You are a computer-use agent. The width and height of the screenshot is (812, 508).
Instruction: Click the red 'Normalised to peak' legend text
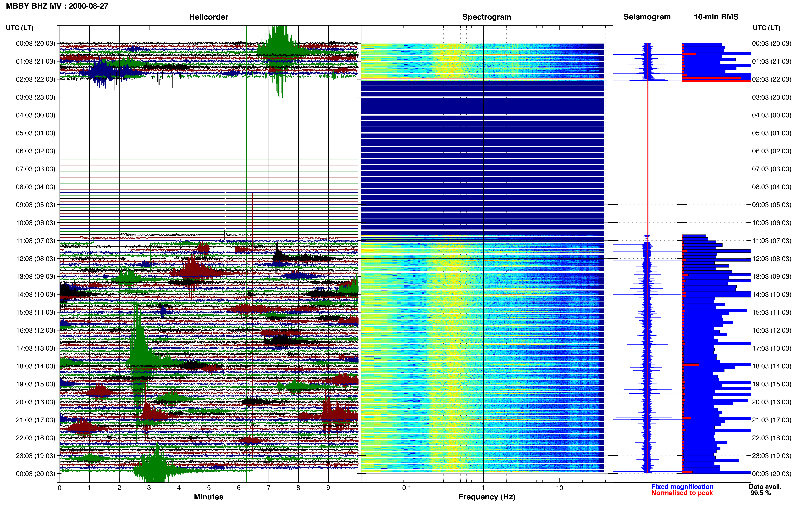pos(682,493)
